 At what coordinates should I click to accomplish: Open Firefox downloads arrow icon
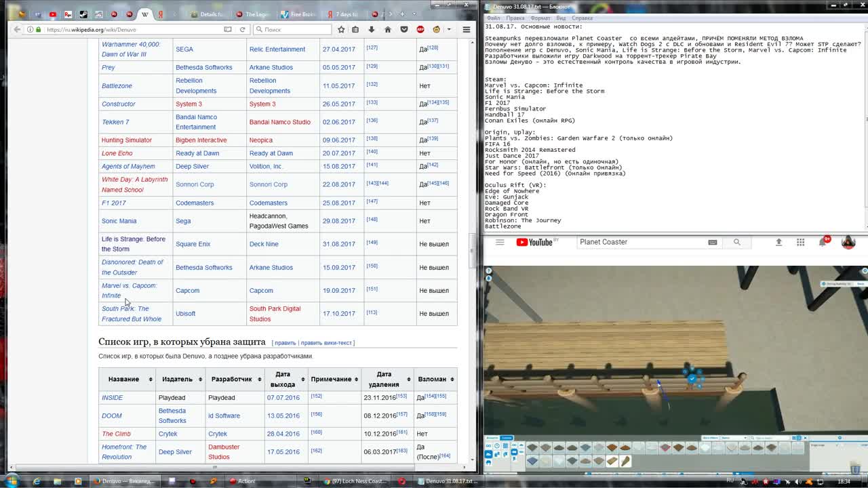pyautogui.click(x=372, y=29)
